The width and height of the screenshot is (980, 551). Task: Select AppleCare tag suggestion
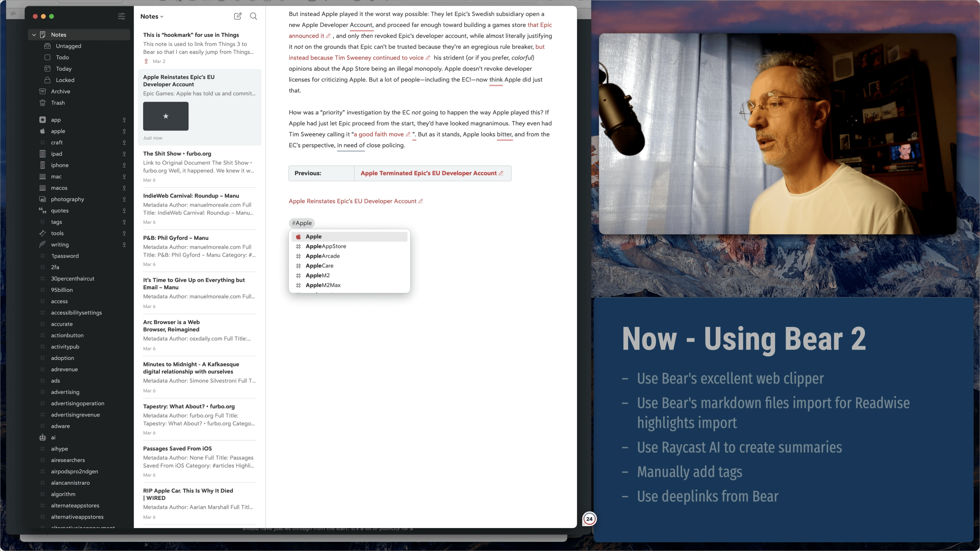349,266
